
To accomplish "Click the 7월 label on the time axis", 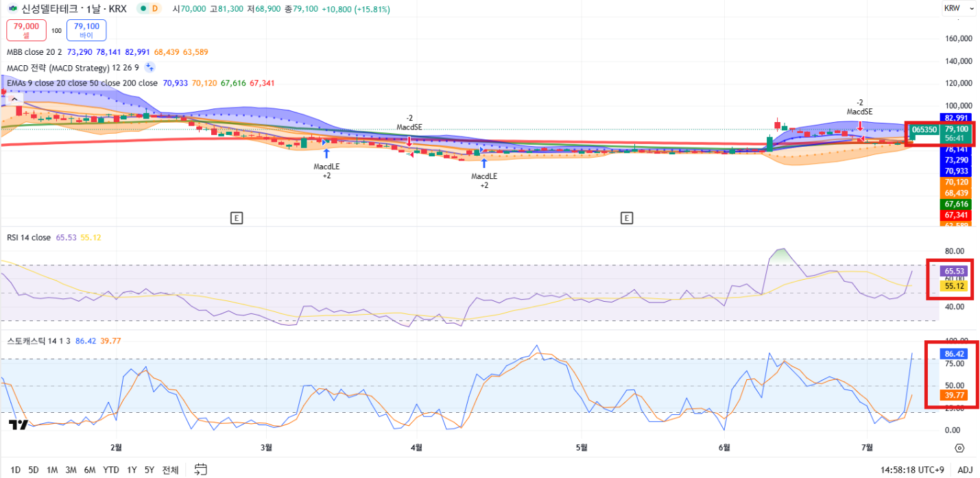I will (866, 447).
